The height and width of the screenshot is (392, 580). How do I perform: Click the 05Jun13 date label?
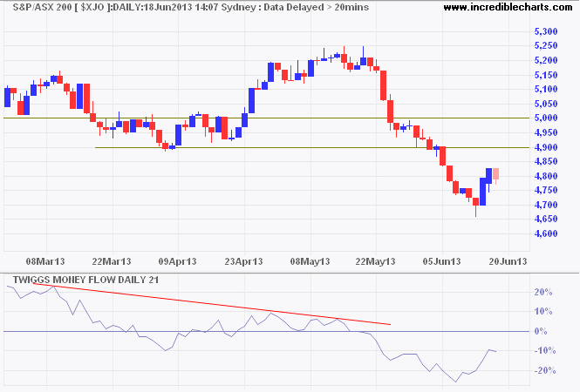click(x=441, y=262)
